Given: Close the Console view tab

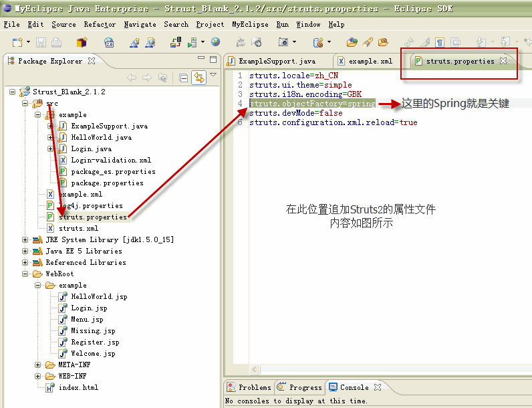Looking at the screenshot, I should point(378,387).
